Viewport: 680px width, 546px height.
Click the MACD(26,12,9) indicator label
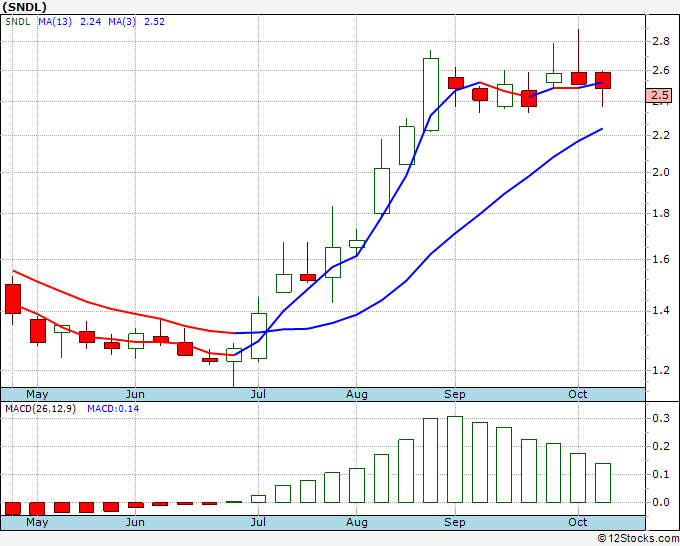(41, 409)
